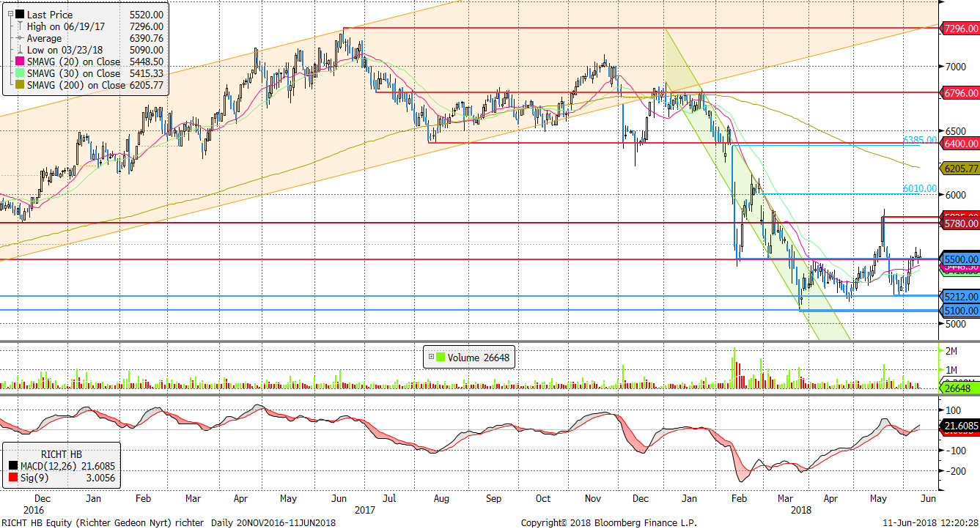Click the -200 MACD axis label
Screen dimensions: 980x529
click(955, 471)
